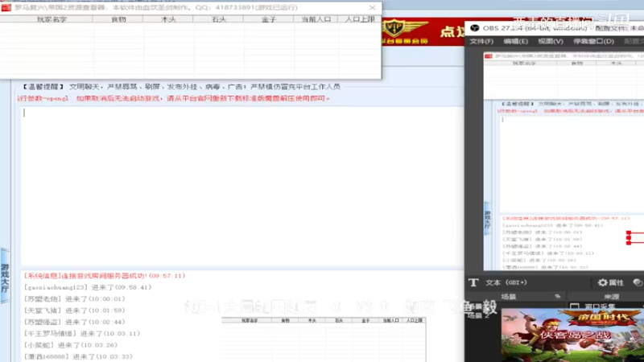Click the red selection handle in OBS preview

tap(629, 237)
